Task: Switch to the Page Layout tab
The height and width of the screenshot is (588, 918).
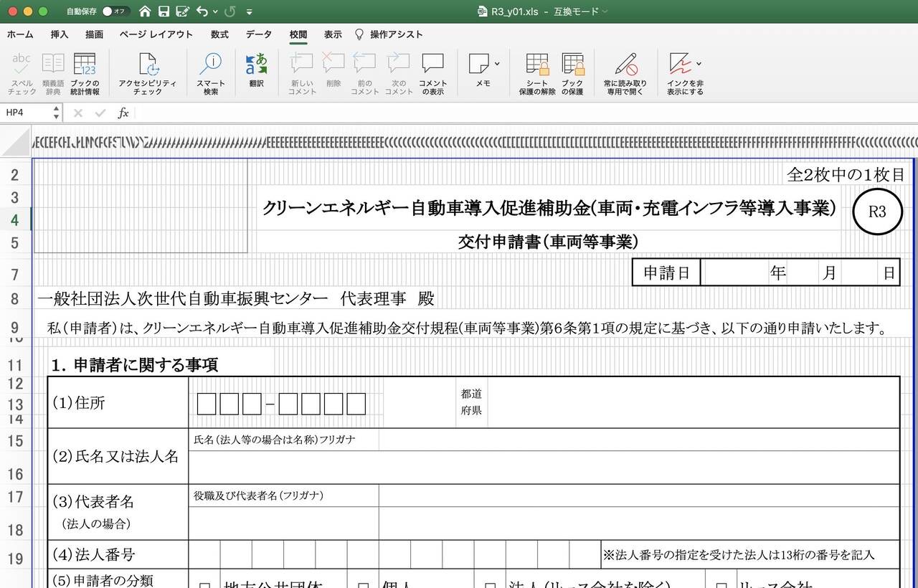Action: [156, 34]
